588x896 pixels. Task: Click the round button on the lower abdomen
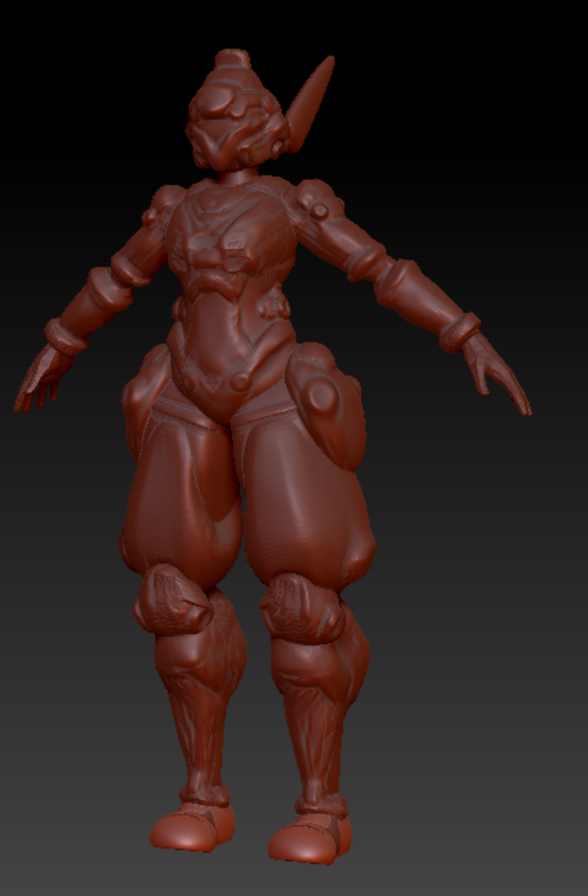point(240,381)
